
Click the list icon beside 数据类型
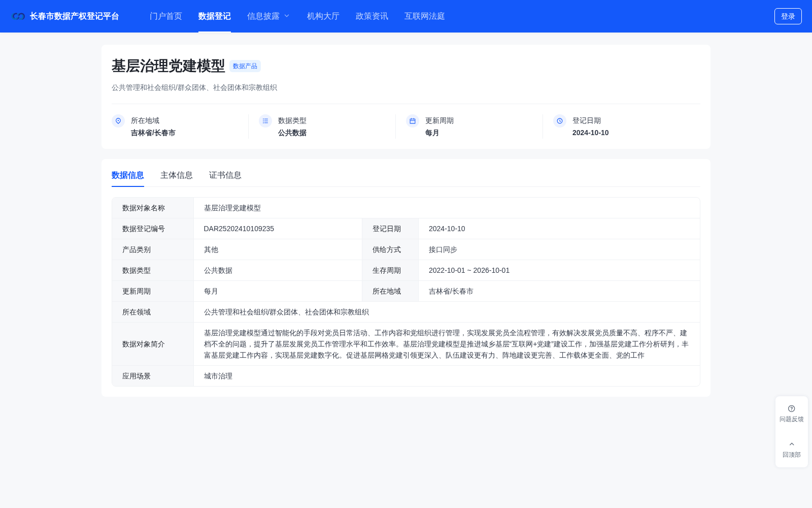coord(265,121)
